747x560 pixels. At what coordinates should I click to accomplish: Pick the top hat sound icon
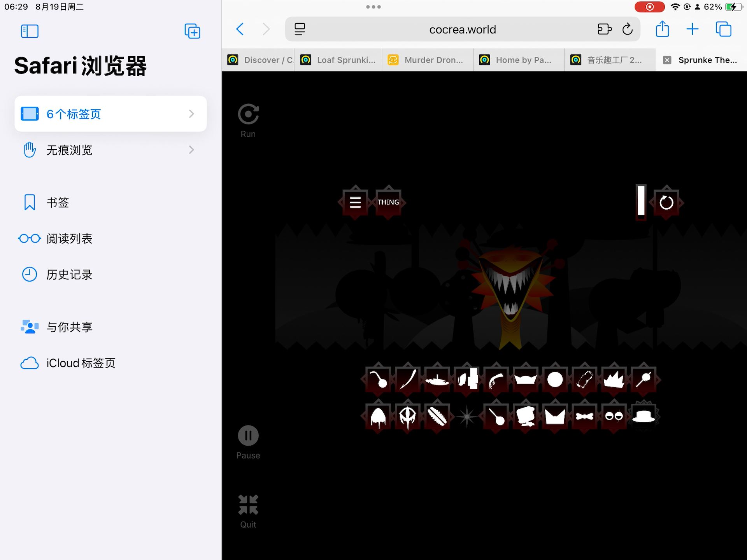tap(644, 416)
